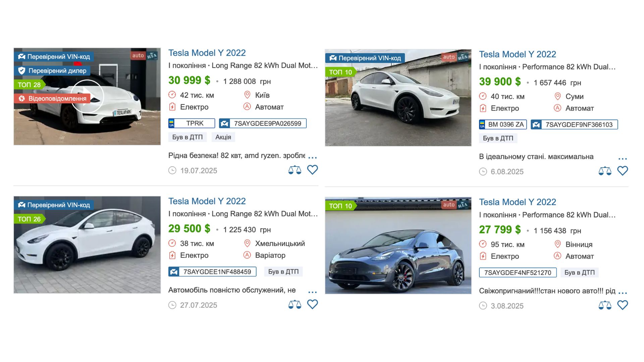Add the Khmelnytskyi Tesla to comparison

[x=294, y=304]
